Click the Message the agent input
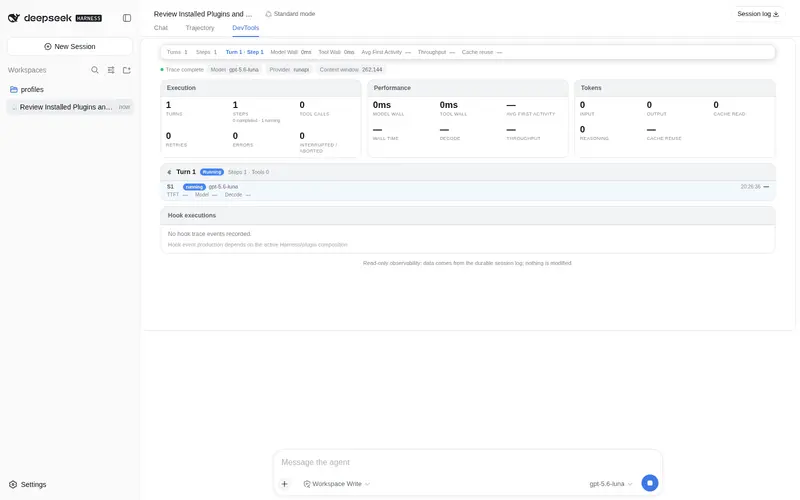 [467, 462]
